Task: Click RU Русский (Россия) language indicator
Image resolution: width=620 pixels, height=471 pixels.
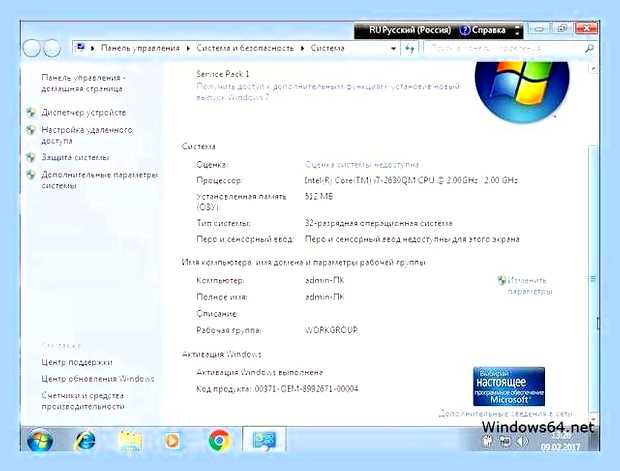Action: click(x=410, y=30)
